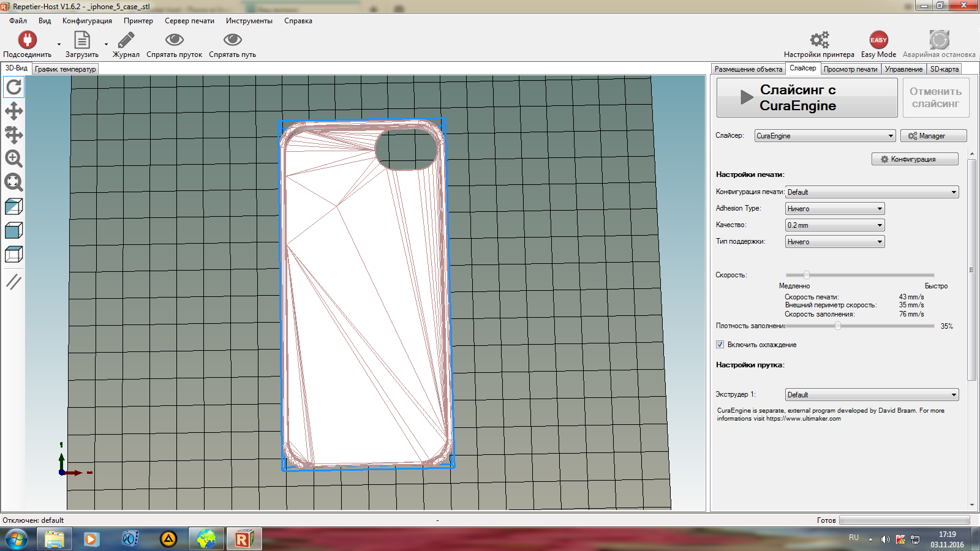
Task: Toggle Easy Mode red button
Action: [878, 40]
